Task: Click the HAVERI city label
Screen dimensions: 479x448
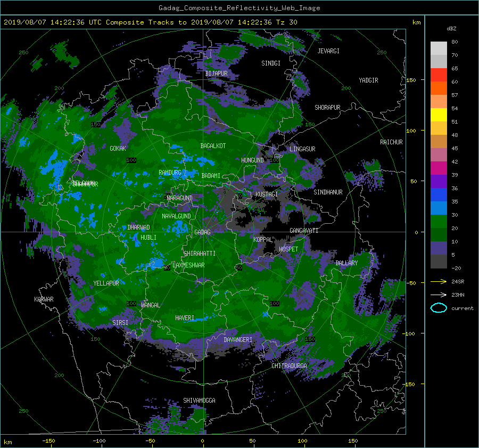Action: [x=185, y=318]
